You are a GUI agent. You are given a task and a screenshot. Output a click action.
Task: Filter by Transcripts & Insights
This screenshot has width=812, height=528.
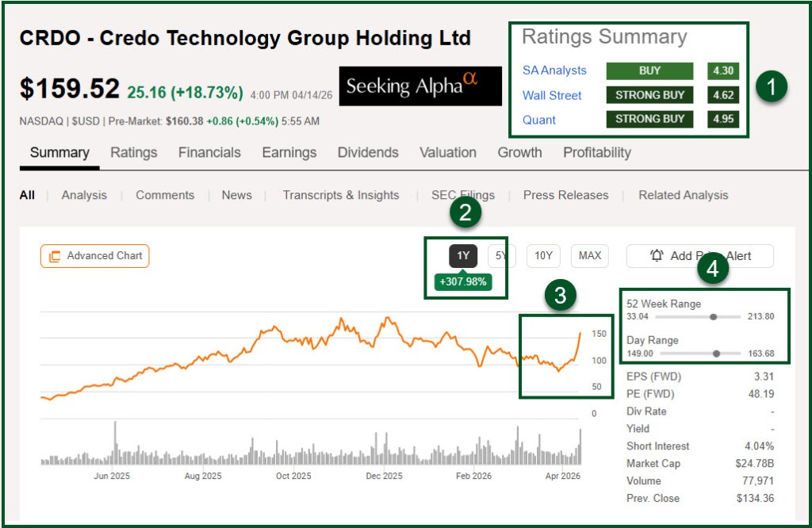[x=341, y=195]
